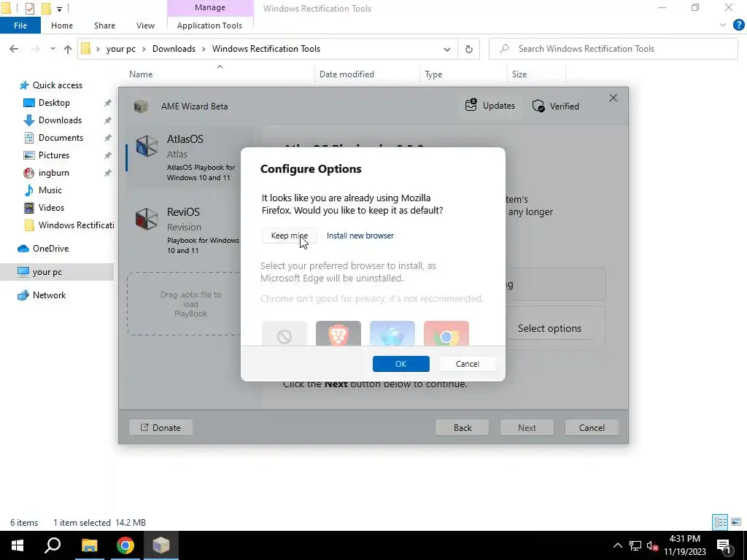Choose the Brave browser icon
The height and width of the screenshot is (560, 747).
pyautogui.click(x=338, y=333)
